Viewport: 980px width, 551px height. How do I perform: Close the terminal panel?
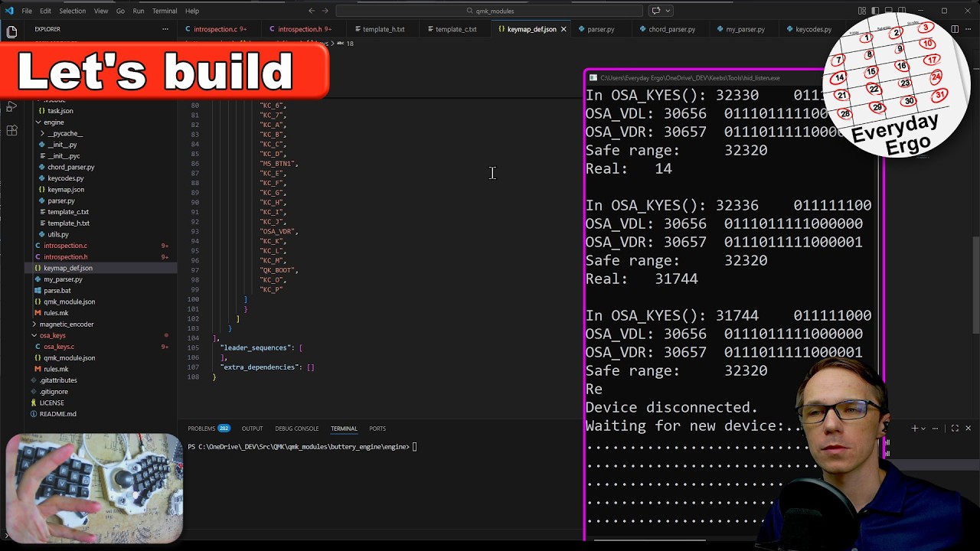[x=969, y=429]
